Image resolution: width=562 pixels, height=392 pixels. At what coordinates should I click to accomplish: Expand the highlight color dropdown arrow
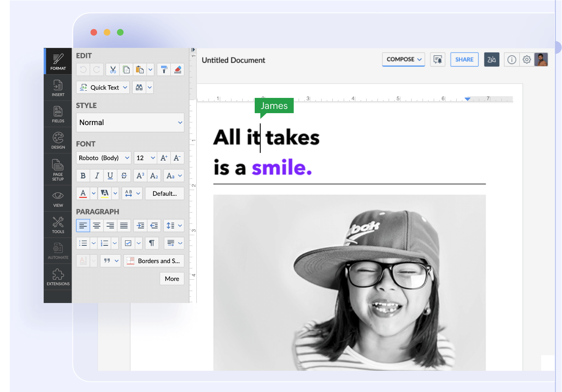[x=115, y=193]
